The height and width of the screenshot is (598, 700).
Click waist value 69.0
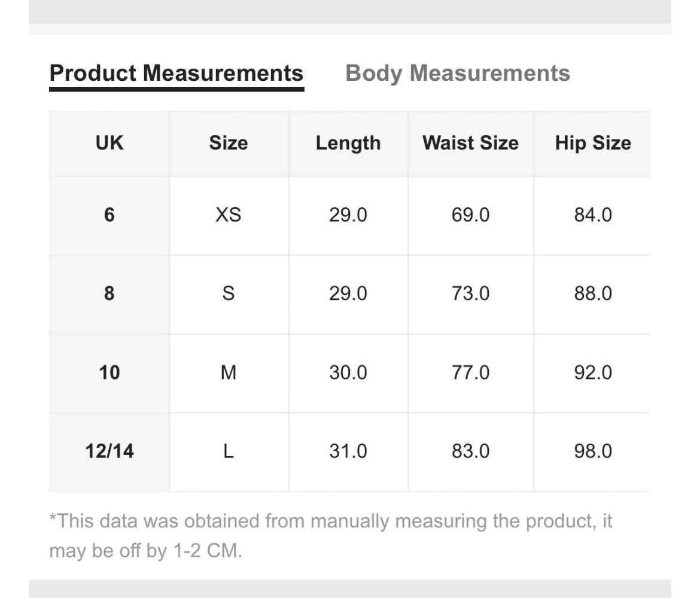pyautogui.click(x=470, y=215)
